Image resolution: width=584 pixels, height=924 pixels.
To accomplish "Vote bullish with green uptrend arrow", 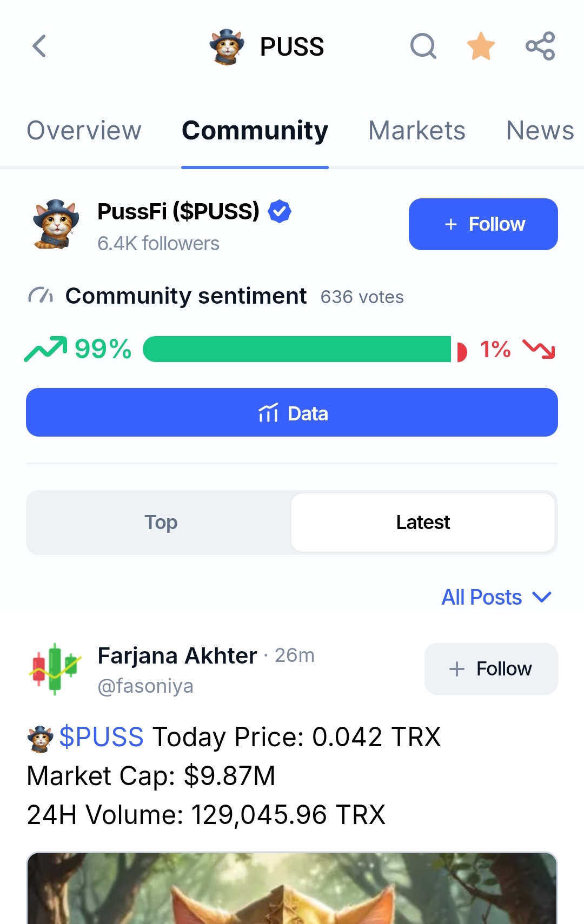I will click(46, 349).
